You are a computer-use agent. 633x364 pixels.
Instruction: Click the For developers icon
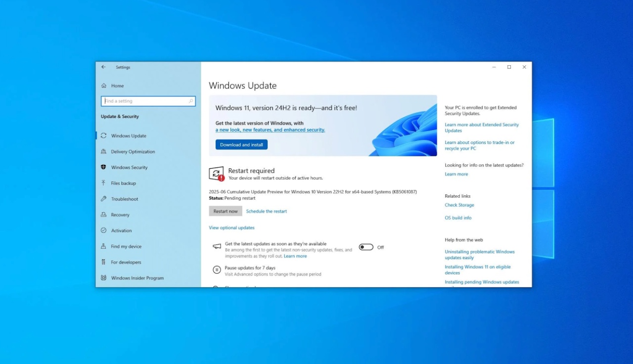[104, 262]
